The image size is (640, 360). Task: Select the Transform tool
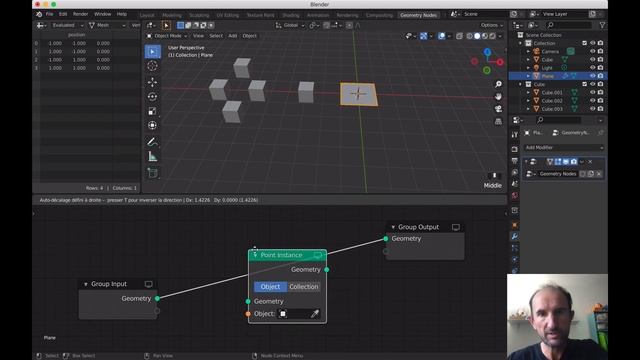[x=152, y=125]
